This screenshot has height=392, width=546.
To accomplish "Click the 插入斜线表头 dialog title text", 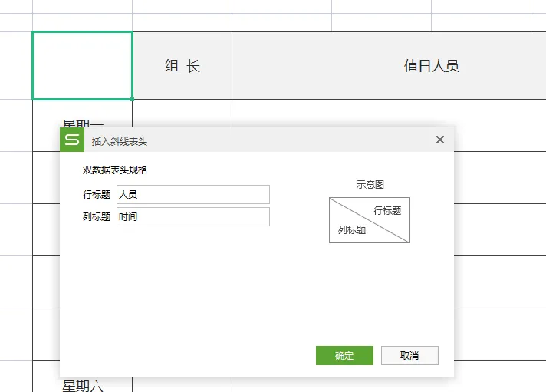I will coord(120,141).
